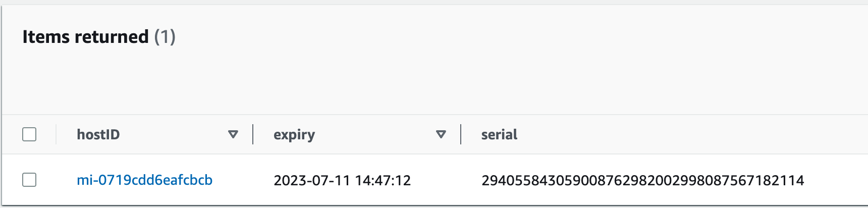Click blank row space after serial number
Viewport: 868px width, 208px height.
[835, 180]
